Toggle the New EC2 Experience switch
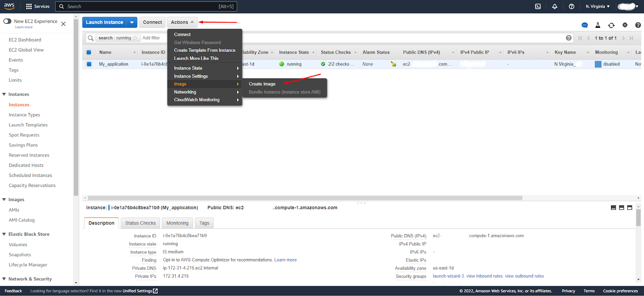This screenshot has width=644, height=296. tap(7, 21)
